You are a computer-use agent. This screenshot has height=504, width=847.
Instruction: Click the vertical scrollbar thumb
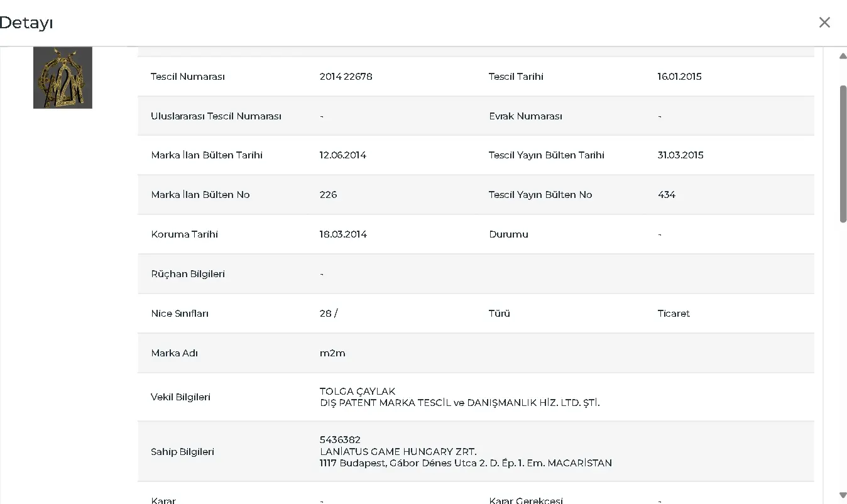pos(843,154)
